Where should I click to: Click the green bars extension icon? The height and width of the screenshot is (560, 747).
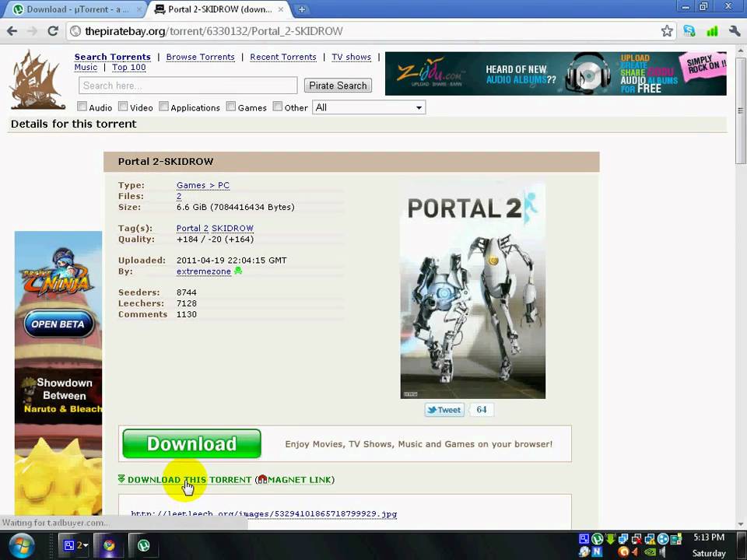712,31
